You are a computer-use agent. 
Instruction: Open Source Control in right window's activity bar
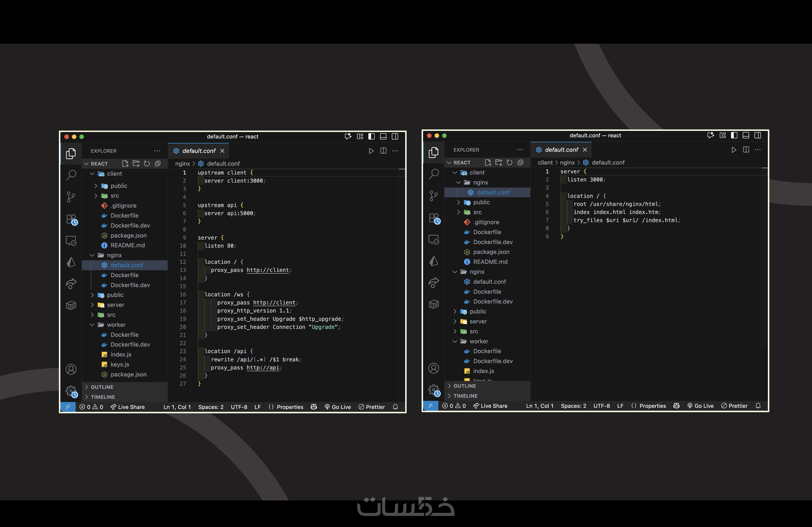[x=434, y=196]
